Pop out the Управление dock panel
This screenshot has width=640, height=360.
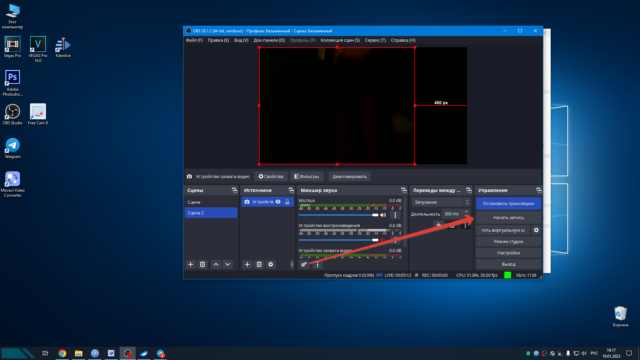click(539, 190)
